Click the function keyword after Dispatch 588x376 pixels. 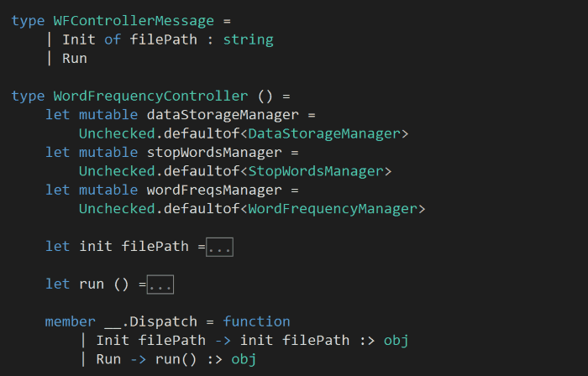point(256,321)
